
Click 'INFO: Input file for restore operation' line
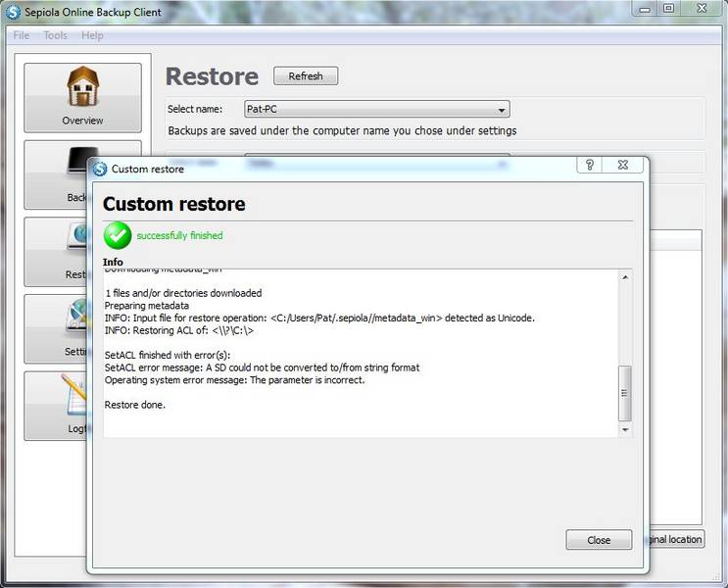click(319, 318)
